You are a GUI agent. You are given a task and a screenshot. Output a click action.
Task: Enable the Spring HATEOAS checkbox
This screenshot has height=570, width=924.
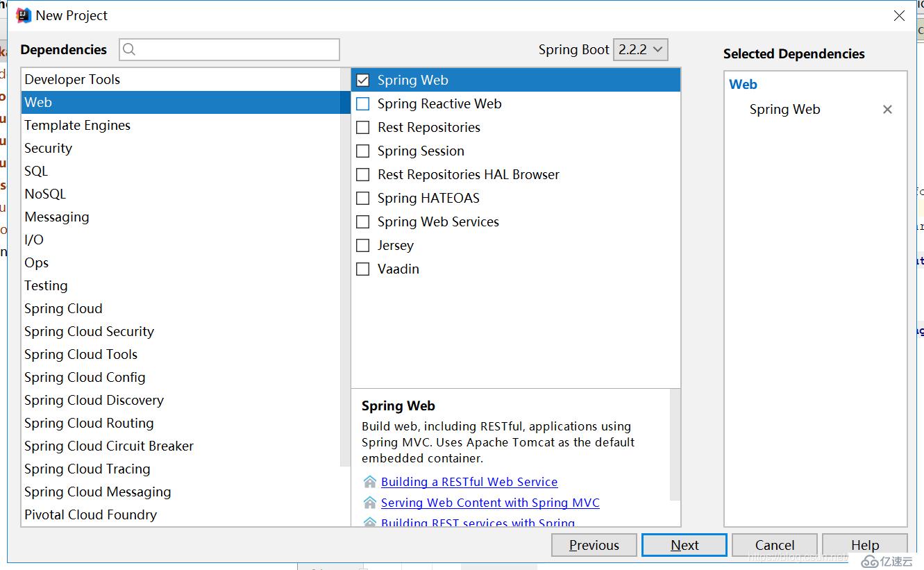[362, 199]
